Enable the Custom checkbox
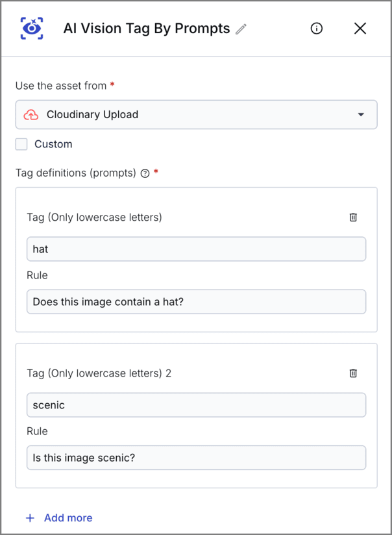Screen dimensions: 392x535 point(21,144)
